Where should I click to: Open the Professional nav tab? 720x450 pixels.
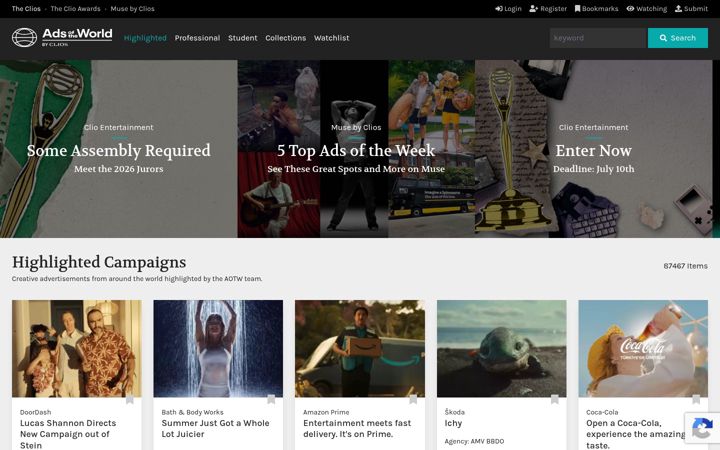pos(197,38)
